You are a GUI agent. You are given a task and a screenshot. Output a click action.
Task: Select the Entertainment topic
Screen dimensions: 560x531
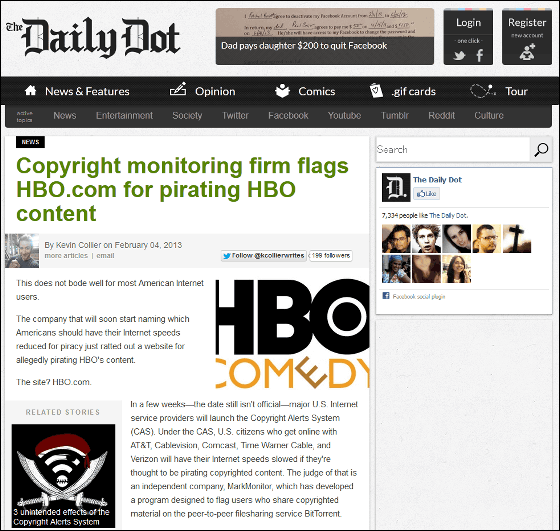(124, 115)
